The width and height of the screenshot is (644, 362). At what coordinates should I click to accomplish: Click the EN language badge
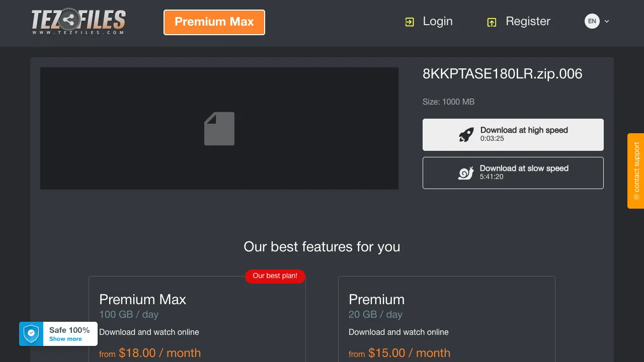point(592,21)
